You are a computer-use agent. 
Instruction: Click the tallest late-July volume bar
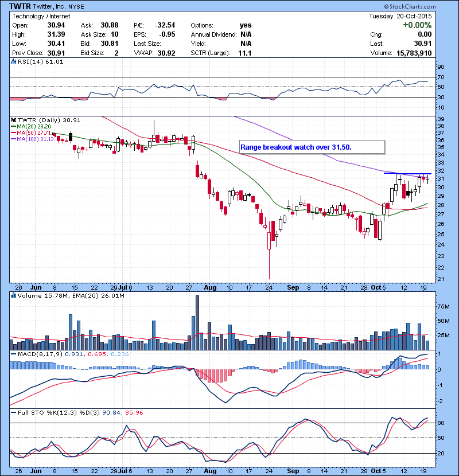point(197,322)
